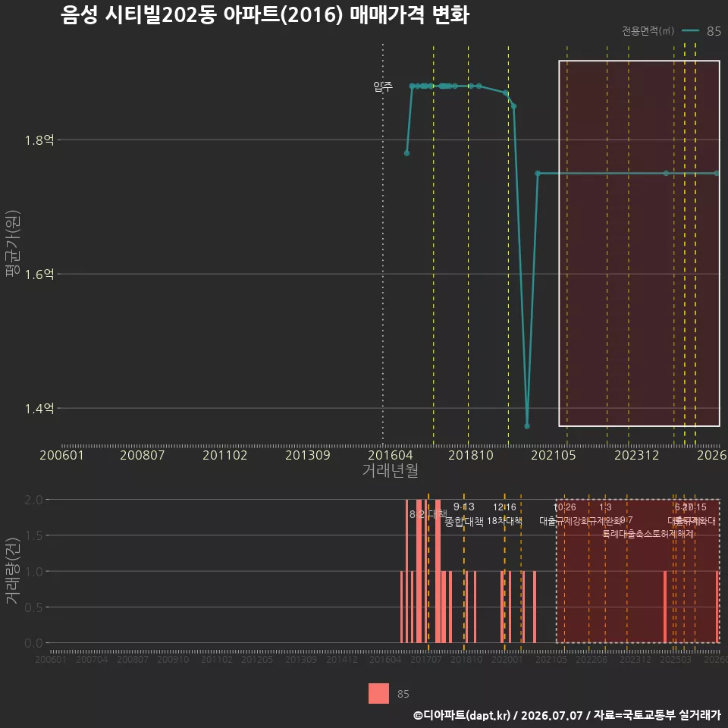The height and width of the screenshot is (728, 728).
Task: Click the lowest data point near 1.4억
Action: tap(526, 425)
